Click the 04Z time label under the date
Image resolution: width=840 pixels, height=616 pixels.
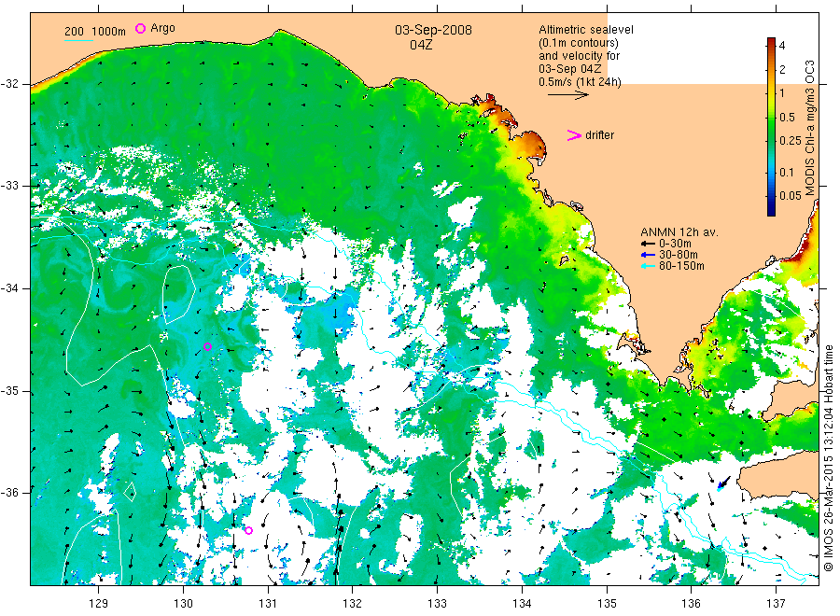421,46
